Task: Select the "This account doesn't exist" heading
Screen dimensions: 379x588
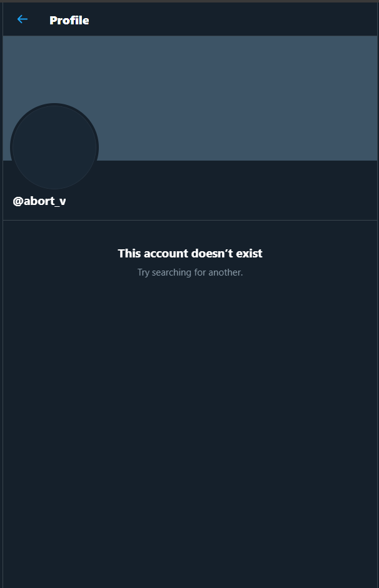Action: click(x=190, y=254)
